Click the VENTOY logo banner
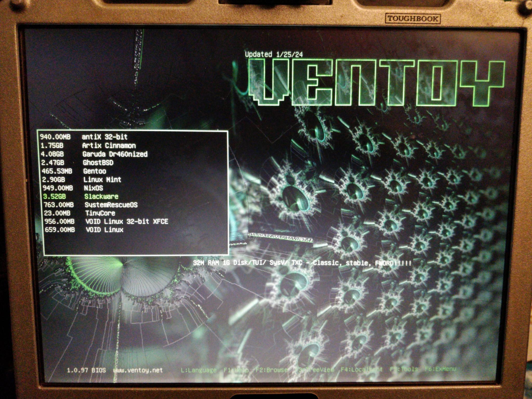 click(376, 82)
